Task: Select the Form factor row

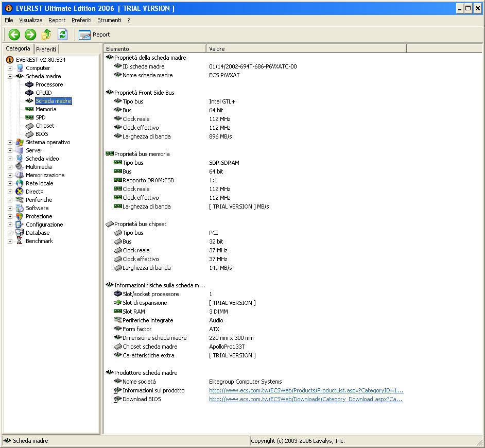Action: tap(137, 329)
